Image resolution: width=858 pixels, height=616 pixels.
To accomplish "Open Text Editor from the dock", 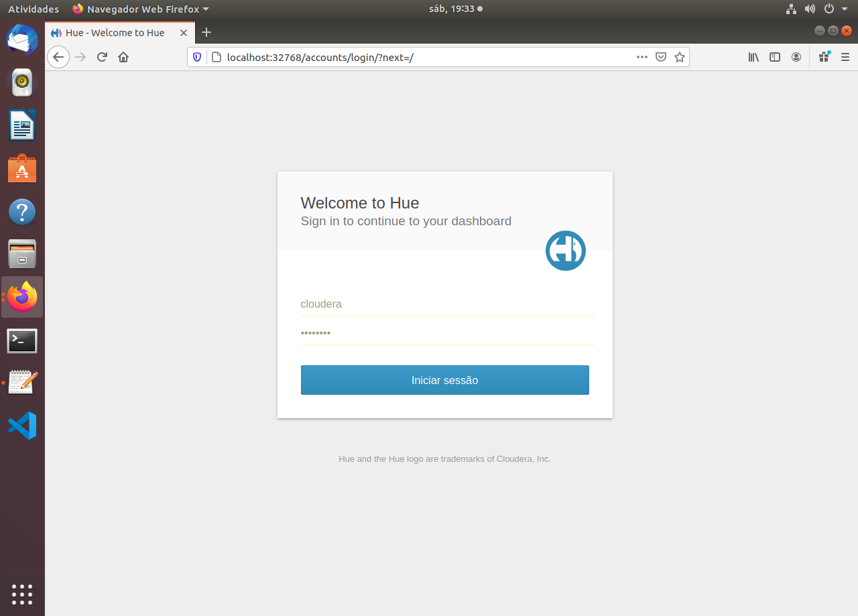I will pos(22,383).
